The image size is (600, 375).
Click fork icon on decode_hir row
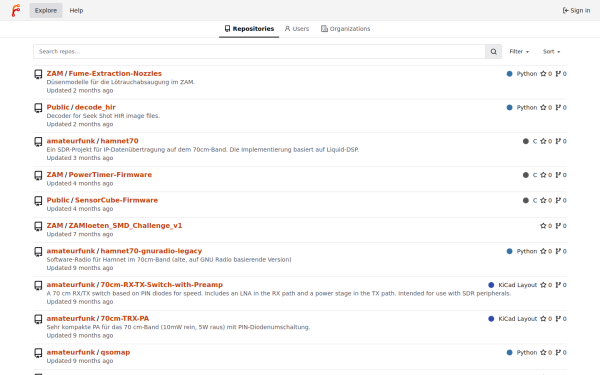558,107
